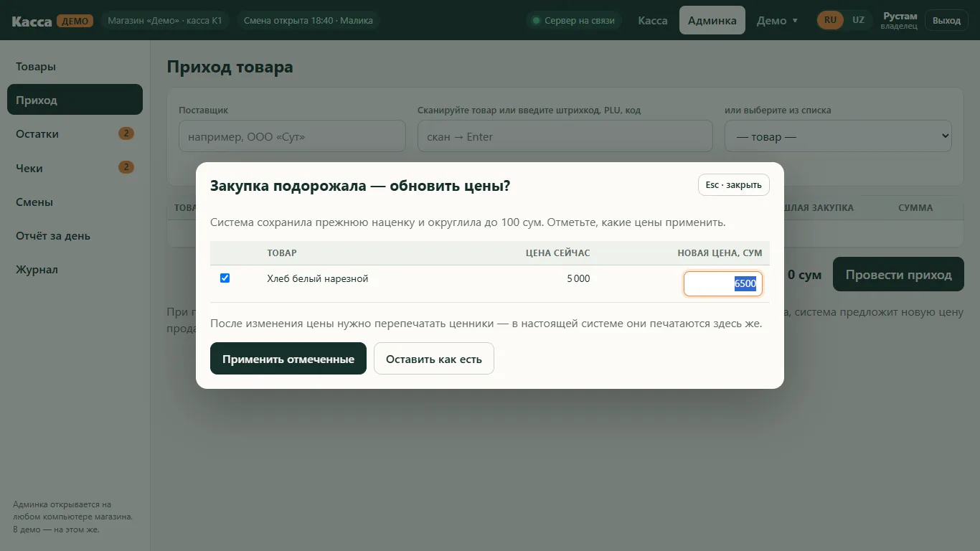Focus the barcode scan input field
Screen dimensions: 980x551
(565, 136)
